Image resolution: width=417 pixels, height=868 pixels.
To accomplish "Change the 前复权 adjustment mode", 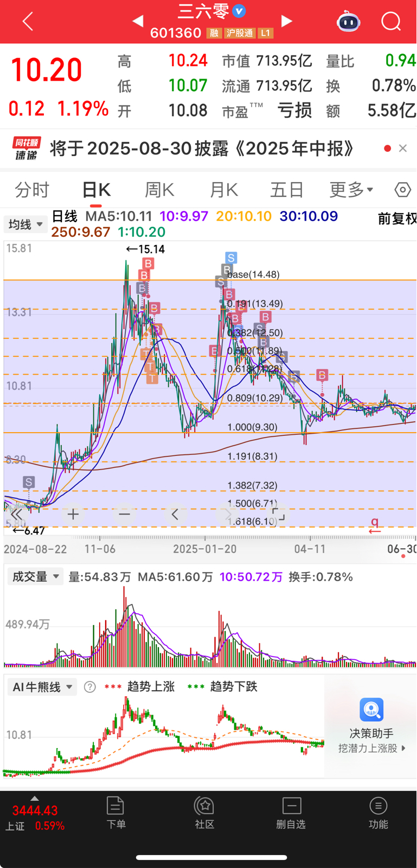I will [x=397, y=218].
